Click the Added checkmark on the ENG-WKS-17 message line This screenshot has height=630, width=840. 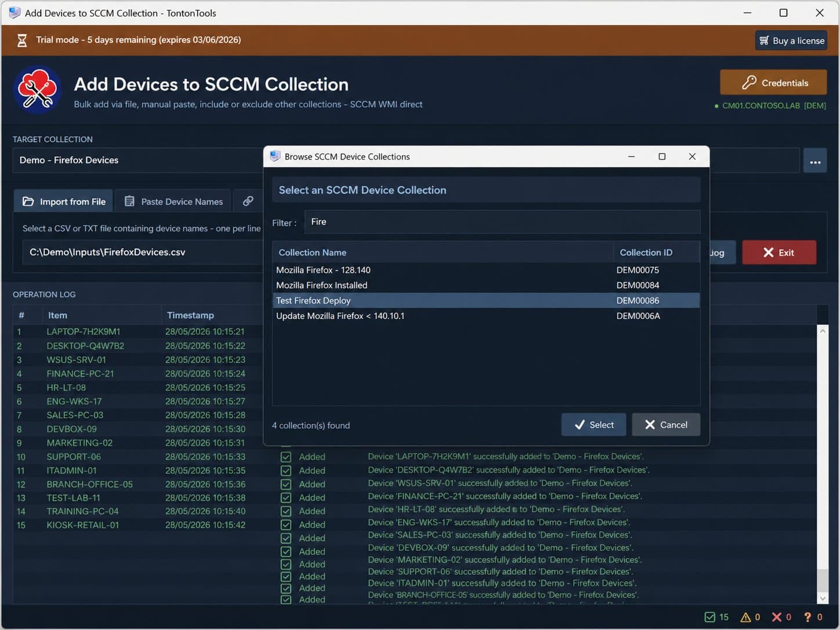(286, 524)
